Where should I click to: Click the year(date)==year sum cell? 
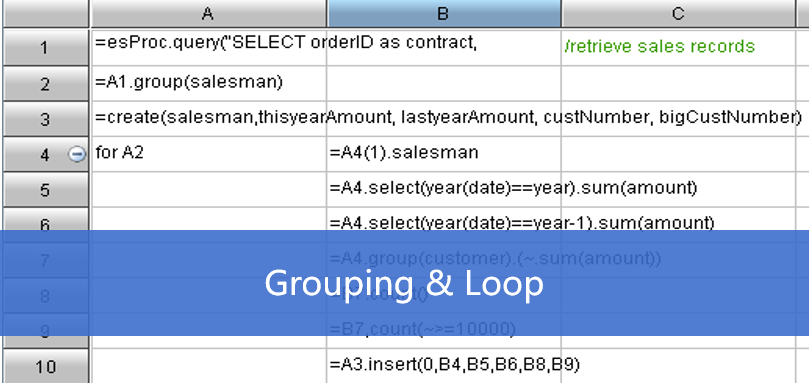click(444, 189)
